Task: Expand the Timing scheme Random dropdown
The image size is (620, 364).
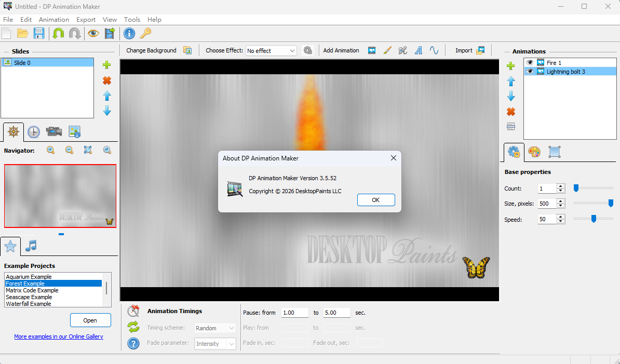Action: 215,328
